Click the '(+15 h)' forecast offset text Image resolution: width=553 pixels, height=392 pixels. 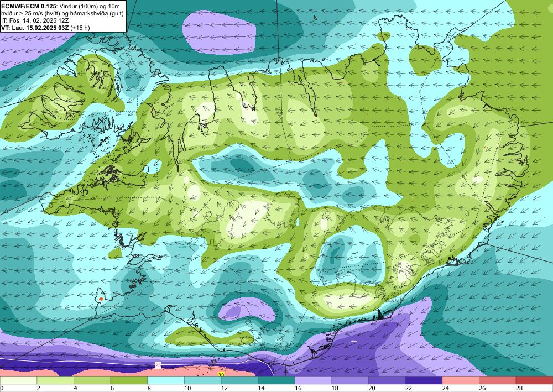[x=80, y=28]
